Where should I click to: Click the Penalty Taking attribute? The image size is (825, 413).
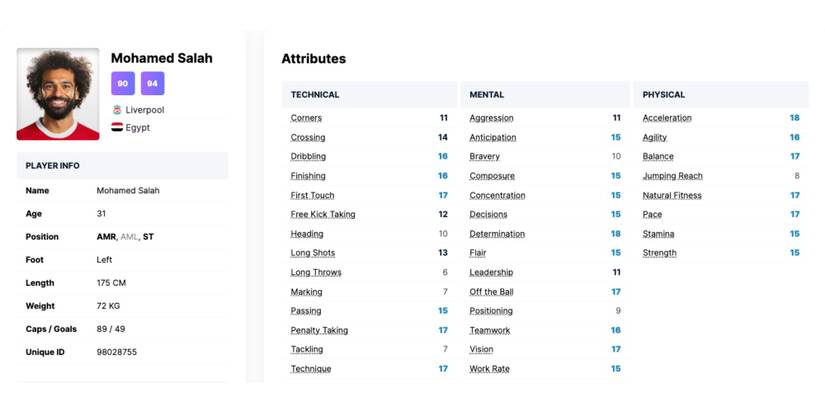(319, 330)
